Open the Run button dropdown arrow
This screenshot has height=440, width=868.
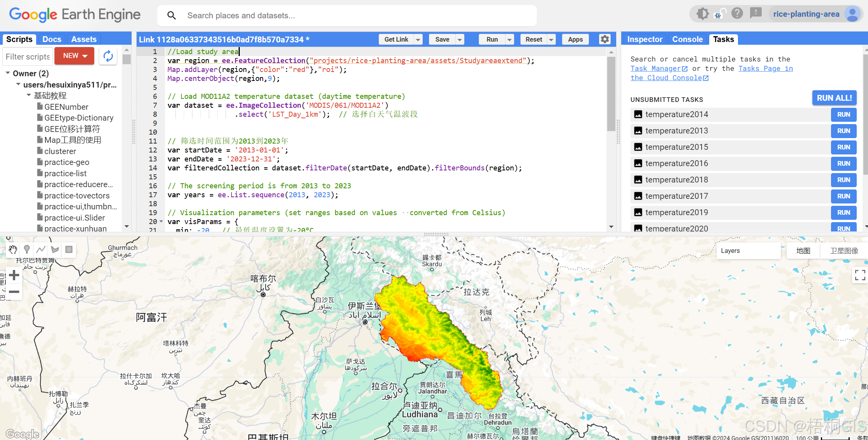click(x=509, y=40)
